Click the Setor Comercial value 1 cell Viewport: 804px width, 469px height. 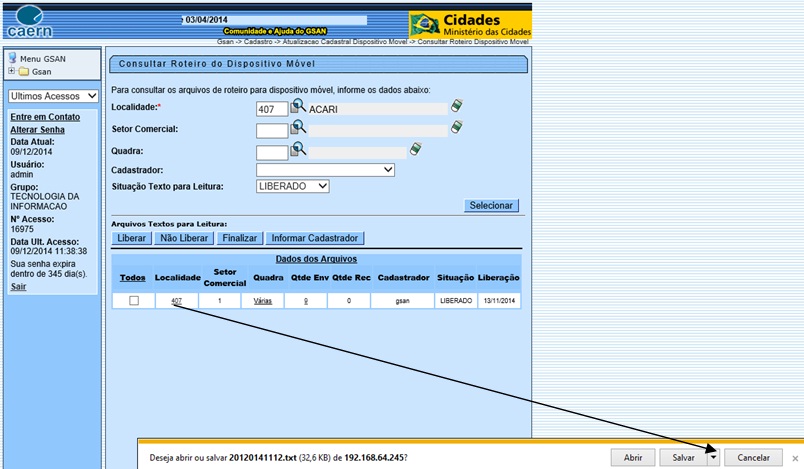click(x=219, y=301)
